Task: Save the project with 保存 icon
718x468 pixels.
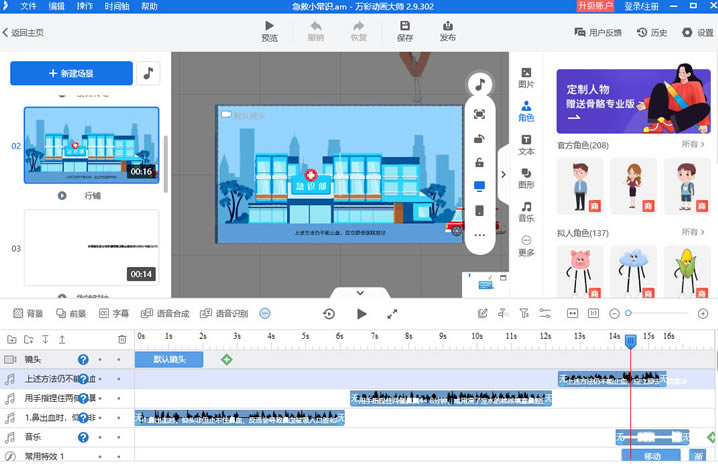Action: (x=405, y=26)
